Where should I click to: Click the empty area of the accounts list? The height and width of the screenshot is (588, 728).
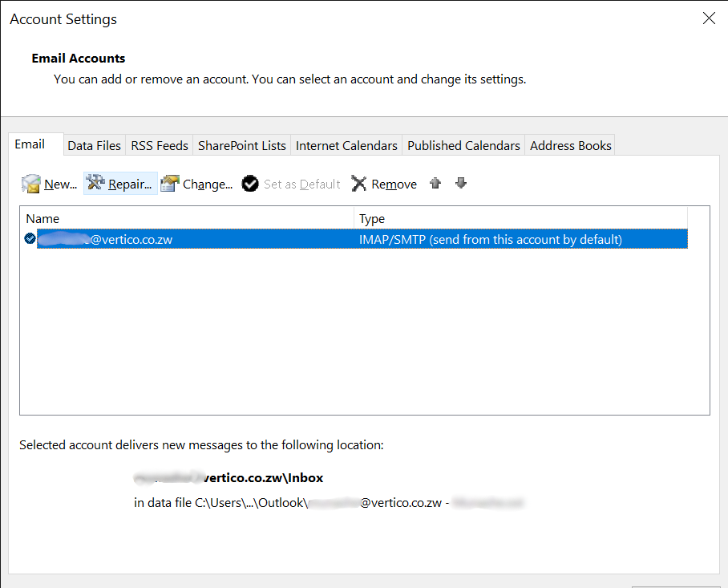[x=361, y=337]
